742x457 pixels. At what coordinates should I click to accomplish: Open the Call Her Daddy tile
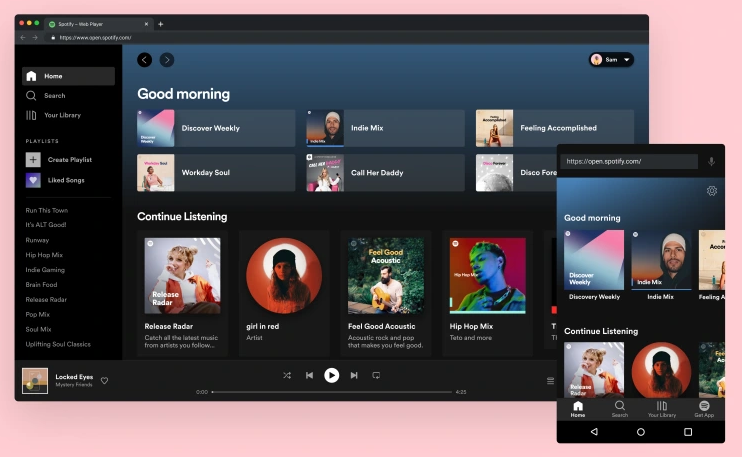coord(386,173)
